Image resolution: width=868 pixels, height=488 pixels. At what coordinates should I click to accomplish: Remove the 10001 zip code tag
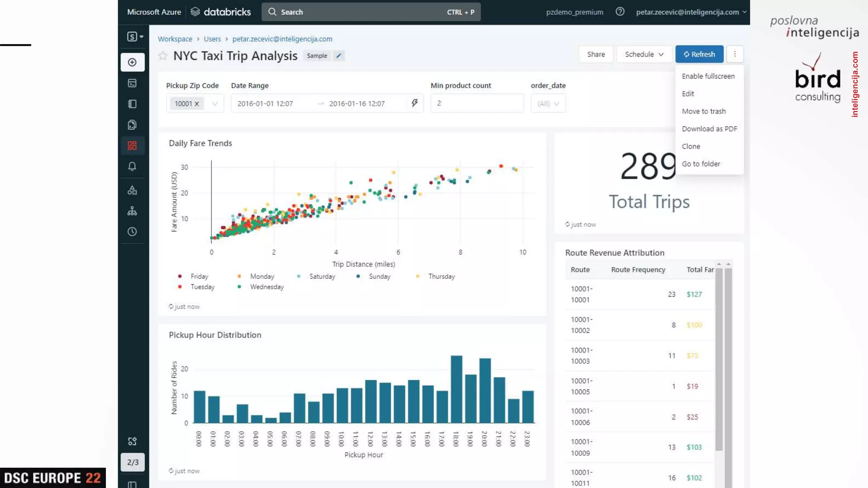197,104
